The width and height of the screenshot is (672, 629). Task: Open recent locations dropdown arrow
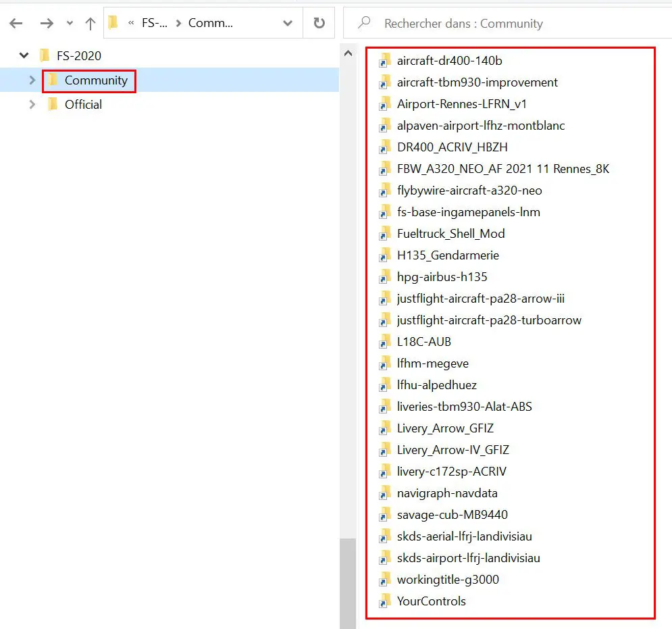tap(70, 23)
